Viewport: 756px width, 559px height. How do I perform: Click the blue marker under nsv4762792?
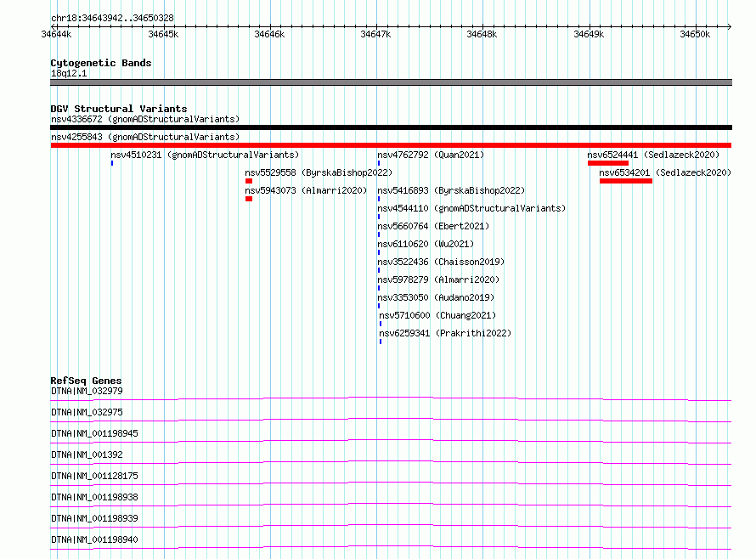click(x=379, y=163)
